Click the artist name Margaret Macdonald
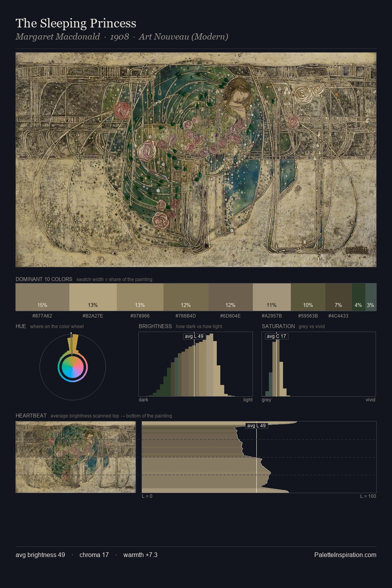 pos(58,37)
